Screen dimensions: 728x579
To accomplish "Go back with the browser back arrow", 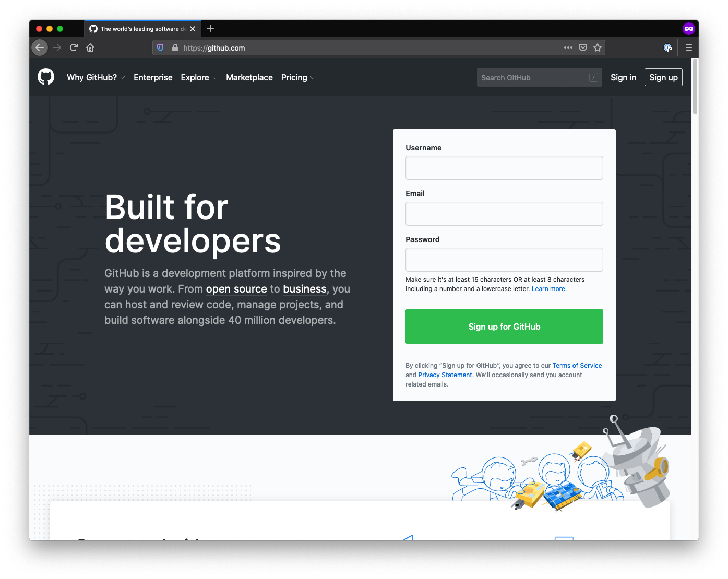I will pyautogui.click(x=40, y=47).
